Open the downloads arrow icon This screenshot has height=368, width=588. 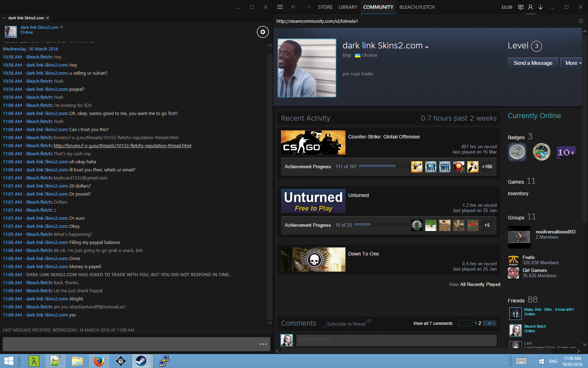pos(540,7)
